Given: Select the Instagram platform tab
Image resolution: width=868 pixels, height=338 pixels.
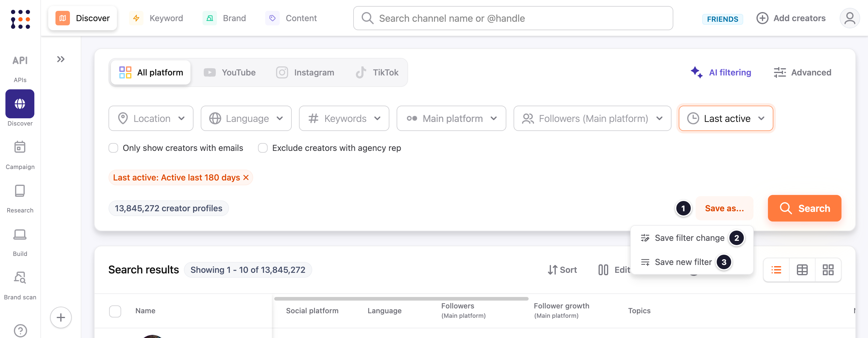Looking at the screenshot, I should pyautogui.click(x=305, y=72).
